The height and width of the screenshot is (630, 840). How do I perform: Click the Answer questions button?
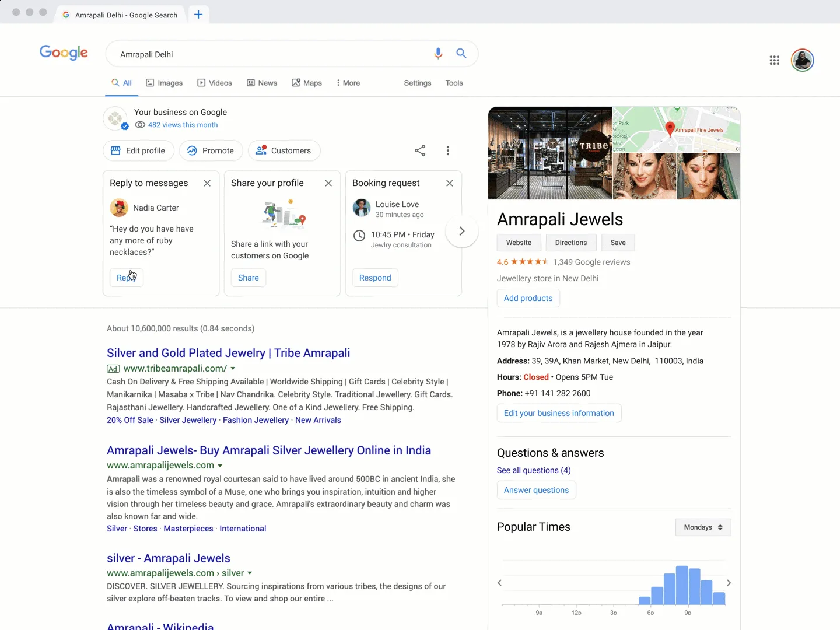coord(537,490)
